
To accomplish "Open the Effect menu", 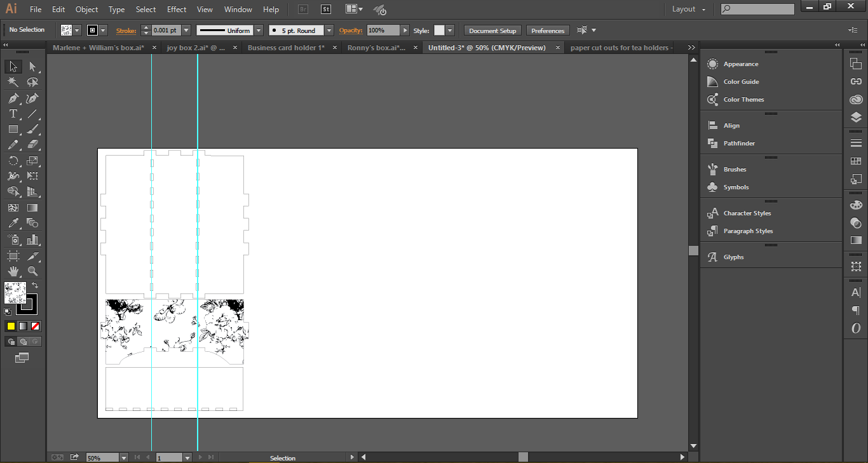I will pos(177,10).
